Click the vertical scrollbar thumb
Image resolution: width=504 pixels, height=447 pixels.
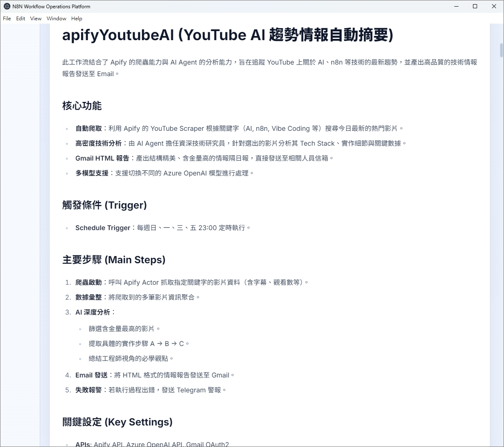[x=501, y=50]
